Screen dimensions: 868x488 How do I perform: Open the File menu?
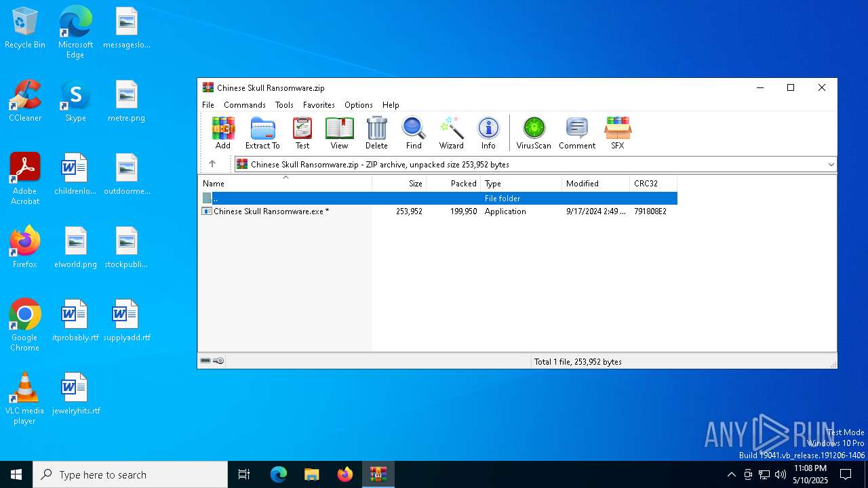[x=208, y=105]
